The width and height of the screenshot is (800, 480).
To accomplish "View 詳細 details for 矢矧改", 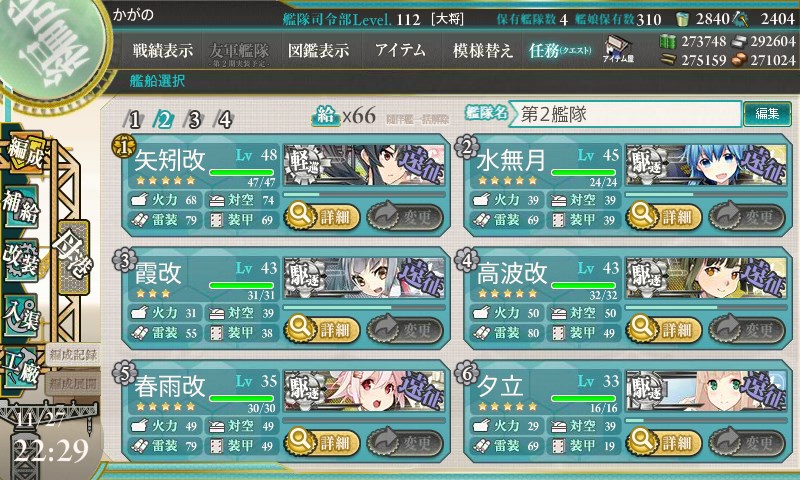I will pos(322,217).
